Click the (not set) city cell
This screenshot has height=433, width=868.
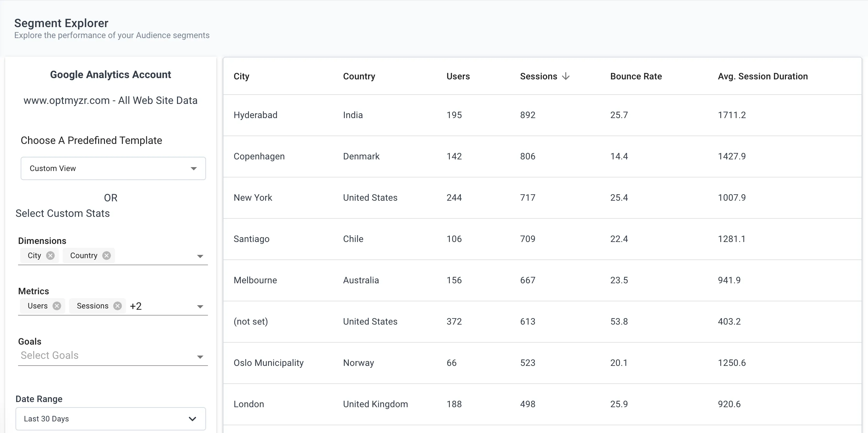pos(251,322)
